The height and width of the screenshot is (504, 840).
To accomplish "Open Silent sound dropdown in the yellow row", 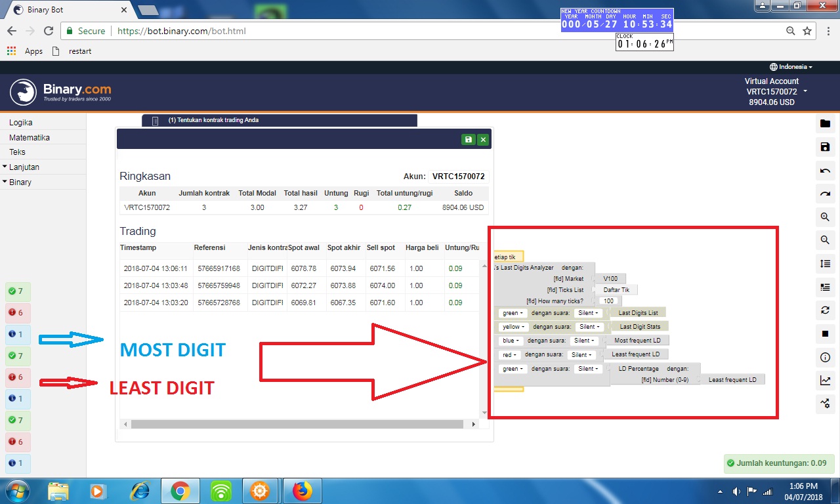I will point(589,327).
